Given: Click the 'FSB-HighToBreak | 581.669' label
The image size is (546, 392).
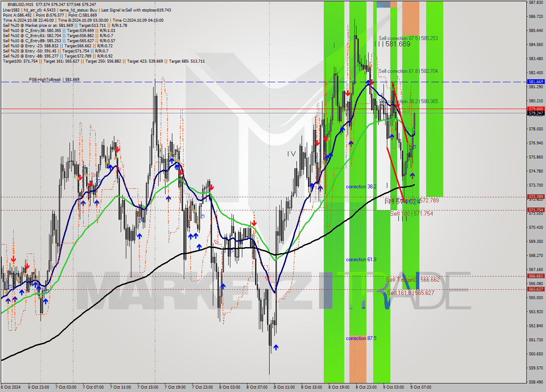Looking at the screenshot, I should pyautogui.click(x=54, y=80).
